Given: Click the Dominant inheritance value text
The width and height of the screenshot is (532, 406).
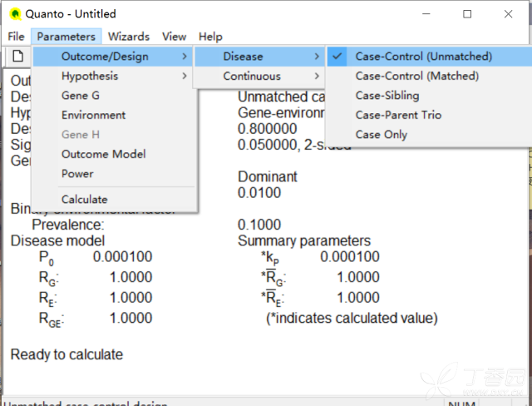Looking at the screenshot, I should (x=268, y=177).
